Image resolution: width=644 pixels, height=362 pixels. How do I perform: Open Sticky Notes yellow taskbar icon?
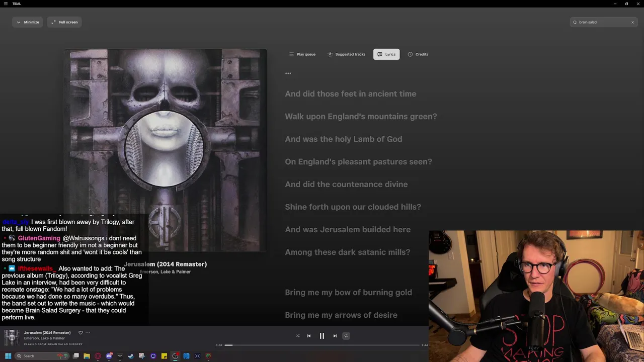[x=164, y=356]
